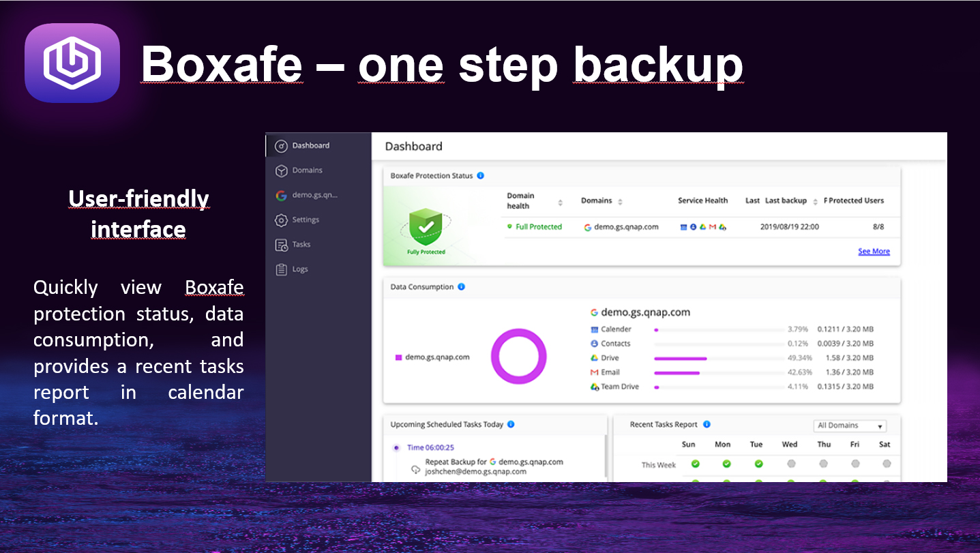The width and height of the screenshot is (980, 553).
Task: Click the 49.34% Drive percentage
Action: [x=800, y=358]
